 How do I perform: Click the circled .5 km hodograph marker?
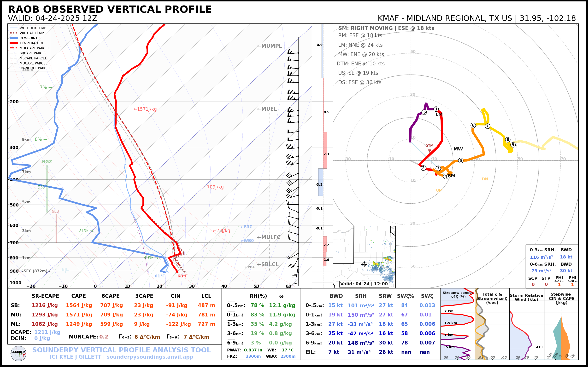(424, 112)
